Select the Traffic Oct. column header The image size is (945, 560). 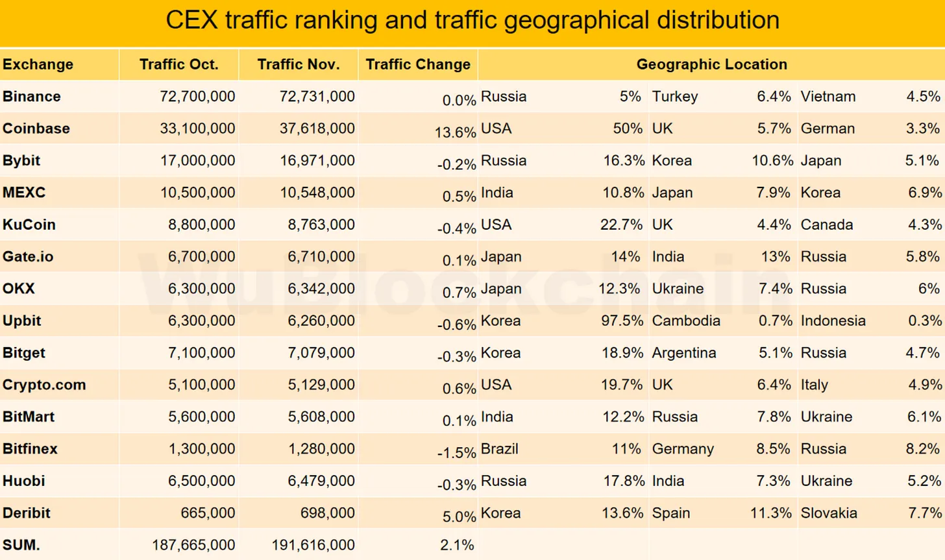point(178,64)
